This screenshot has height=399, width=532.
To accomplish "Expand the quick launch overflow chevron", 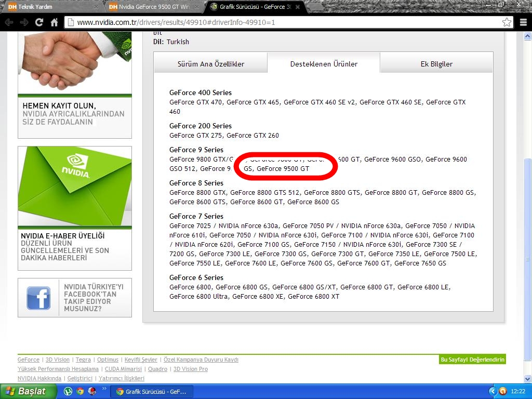I will click(104, 389).
